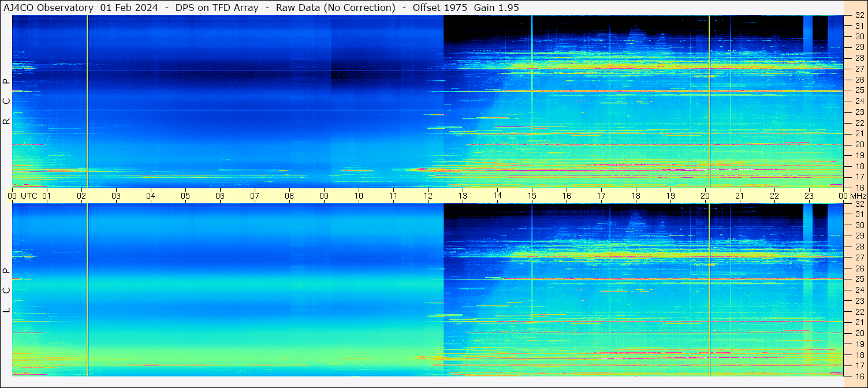Click the 09 hour mark on time axis
The width and height of the screenshot is (868, 388).
coord(324,196)
